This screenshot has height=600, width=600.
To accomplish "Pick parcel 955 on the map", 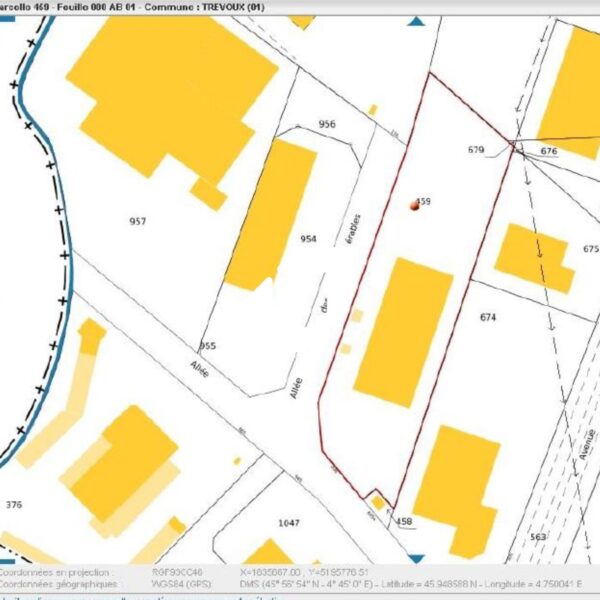I will (208, 346).
